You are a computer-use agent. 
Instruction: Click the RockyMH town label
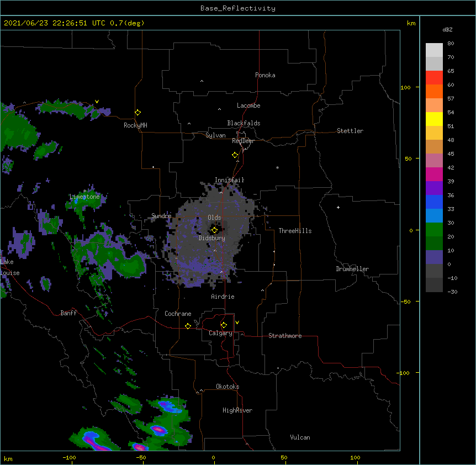pos(135,125)
